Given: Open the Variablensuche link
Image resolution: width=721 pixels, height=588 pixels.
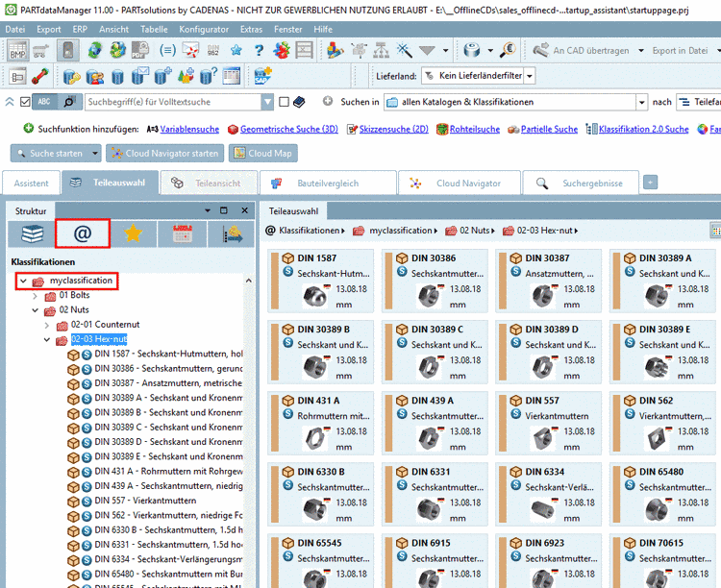Looking at the screenshot, I should [189, 129].
